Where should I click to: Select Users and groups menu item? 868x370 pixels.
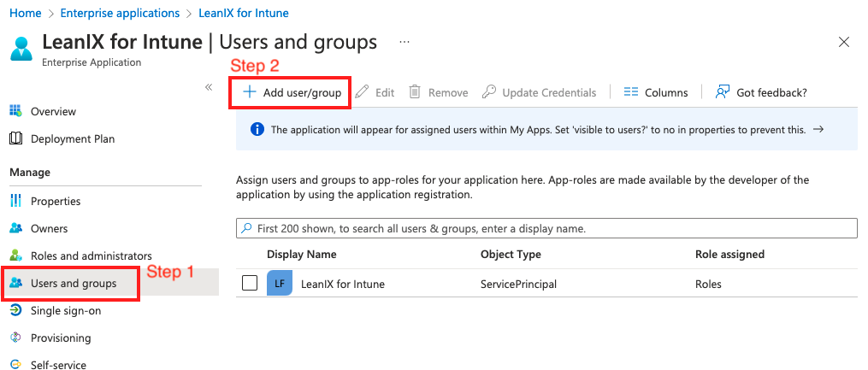(x=74, y=283)
